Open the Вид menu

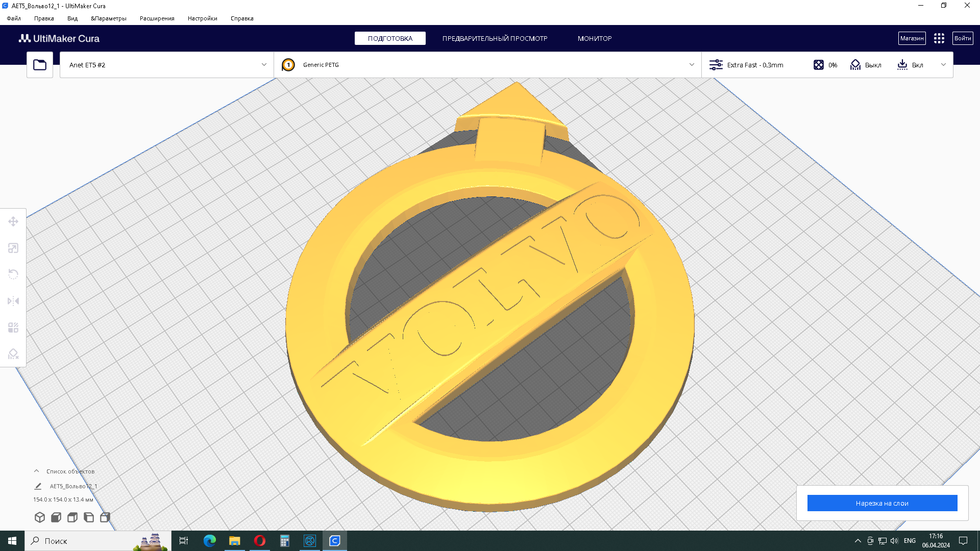(x=72, y=18)
